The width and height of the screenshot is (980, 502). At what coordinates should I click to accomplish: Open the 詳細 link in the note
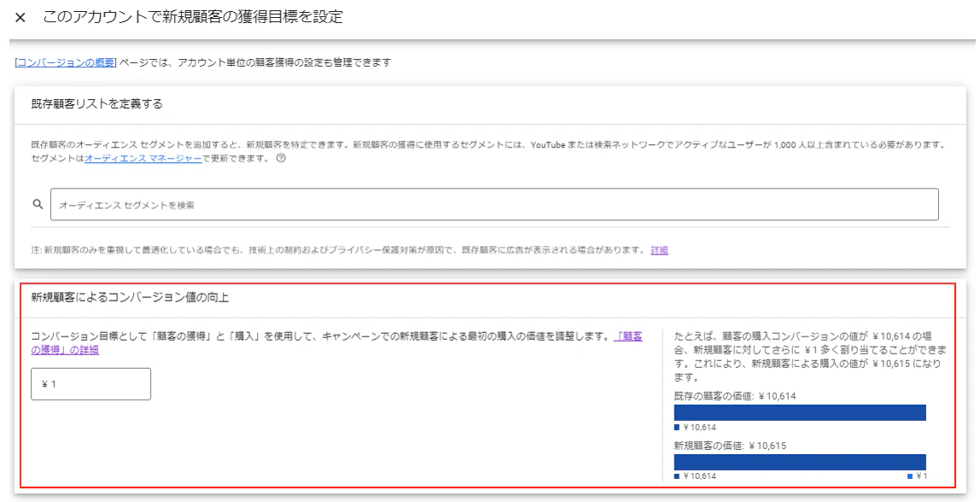[659, 250]
